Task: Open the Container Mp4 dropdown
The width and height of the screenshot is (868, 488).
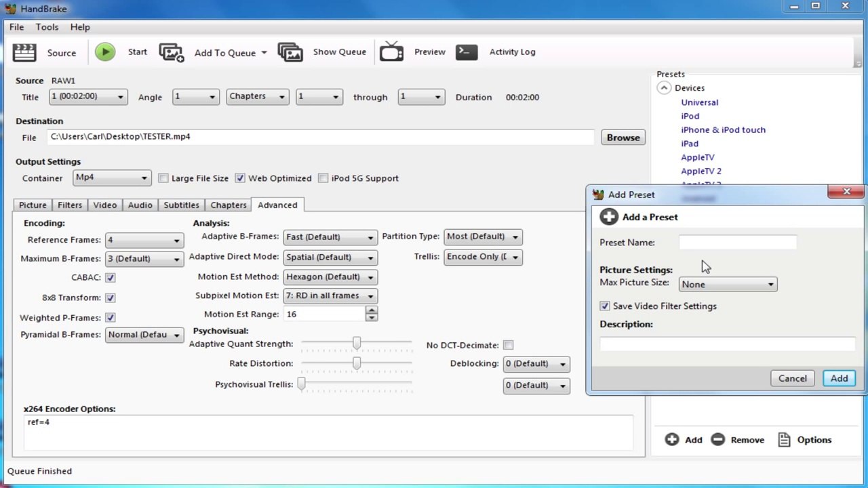Action: click(x=111, y=178)
